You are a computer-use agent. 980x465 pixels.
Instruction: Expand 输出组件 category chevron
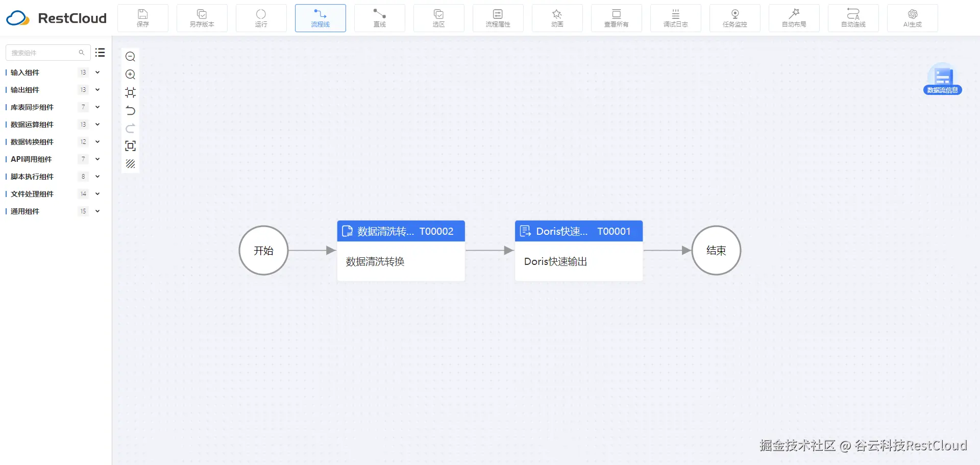[x=97, y=90]
